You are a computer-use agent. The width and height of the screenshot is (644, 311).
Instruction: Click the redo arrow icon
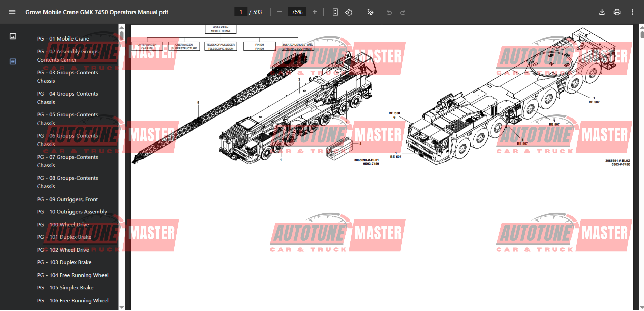point(403,12)
